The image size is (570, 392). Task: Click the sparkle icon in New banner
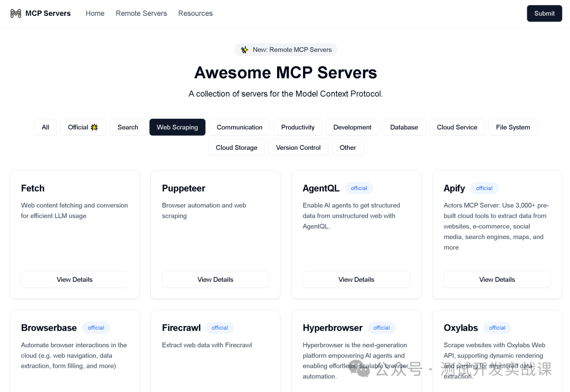click(245, 50)
